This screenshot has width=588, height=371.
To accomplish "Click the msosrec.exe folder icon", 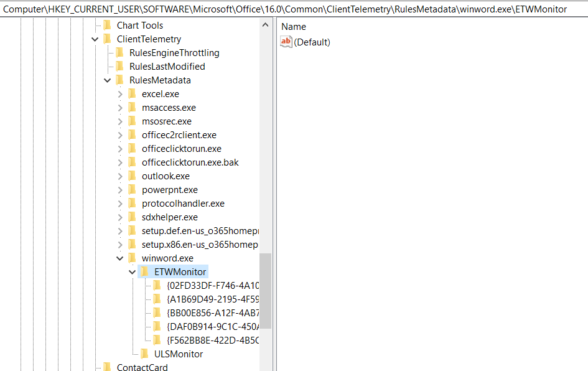I will click(132, 121).
